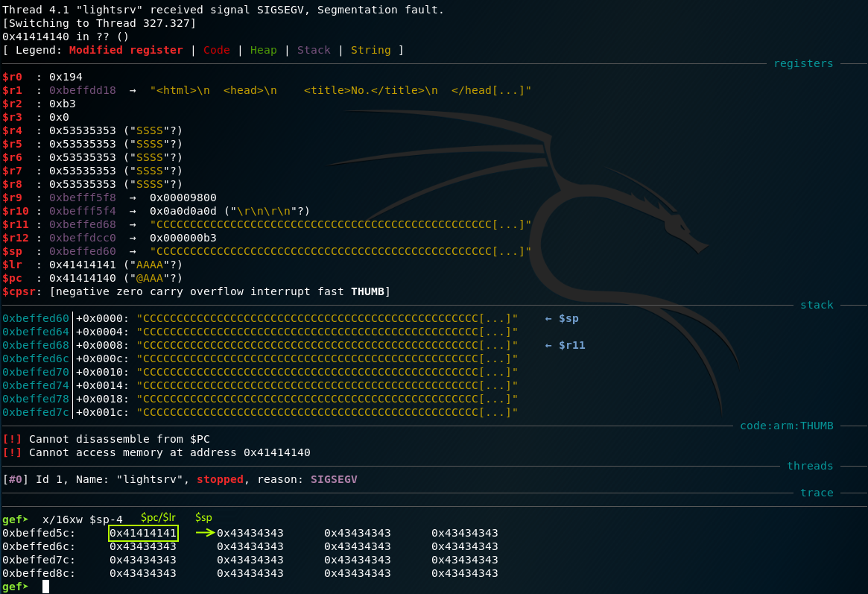Screen dimensions: 868x594
Task: Click the value 0xb3 of $r2
Action: point(63,104)
